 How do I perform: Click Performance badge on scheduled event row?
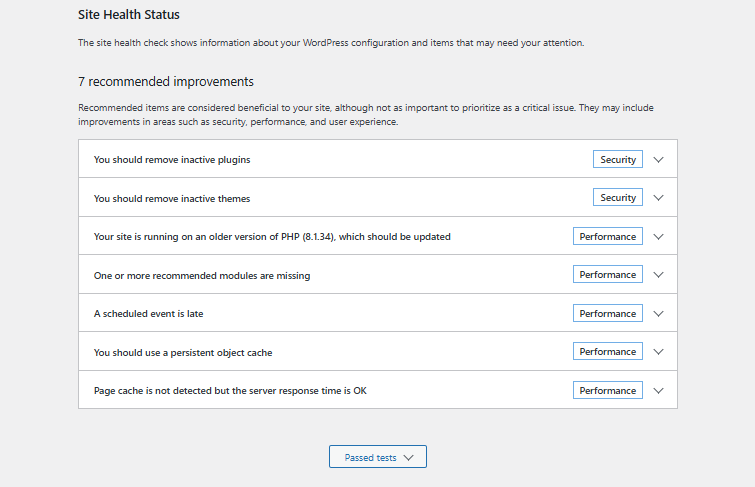click(608, 313)
